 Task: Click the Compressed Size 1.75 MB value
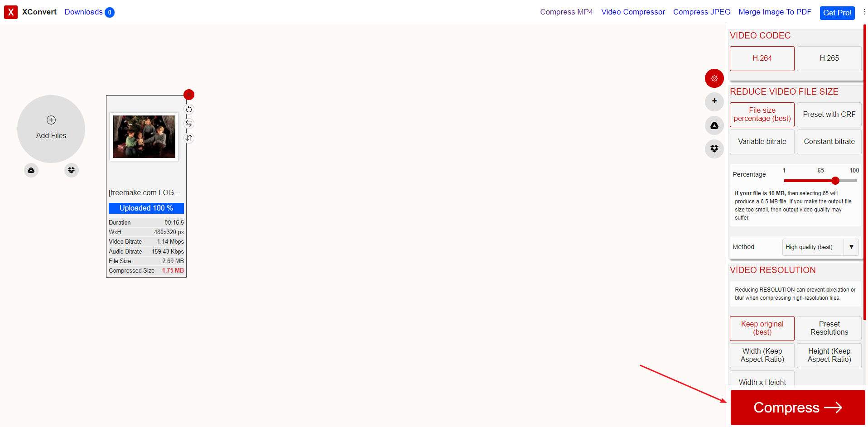click(x=173, y=271)
